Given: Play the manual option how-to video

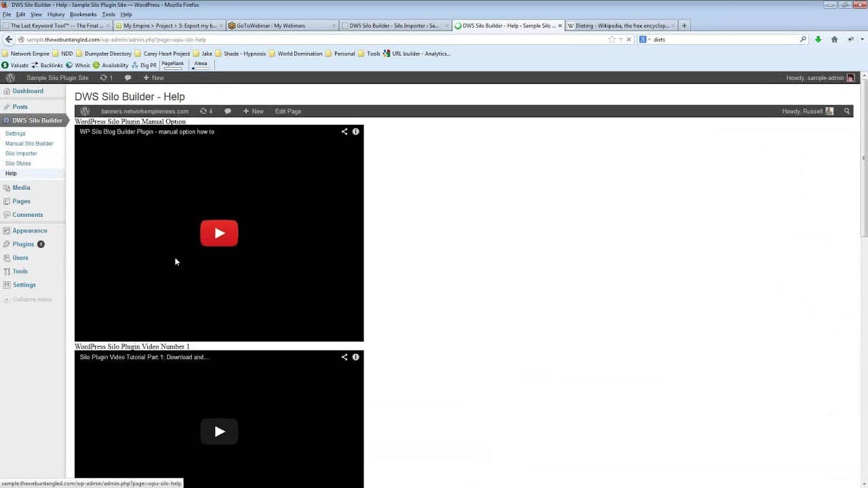Looking at the screenshot, I should point(219,233).
